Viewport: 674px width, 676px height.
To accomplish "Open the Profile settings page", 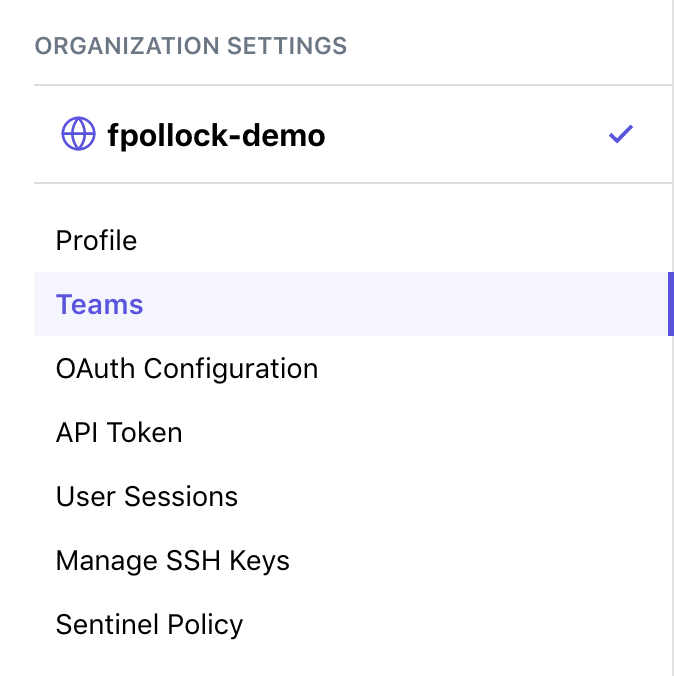I will (x=96, y=241).
